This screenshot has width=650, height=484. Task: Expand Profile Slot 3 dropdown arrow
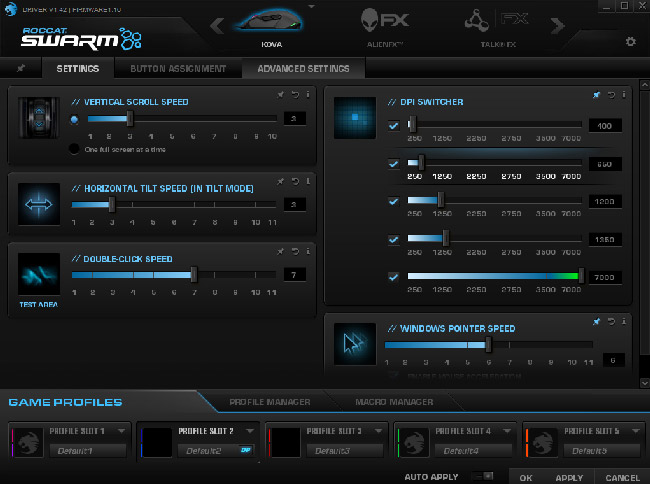coord(378,431)
